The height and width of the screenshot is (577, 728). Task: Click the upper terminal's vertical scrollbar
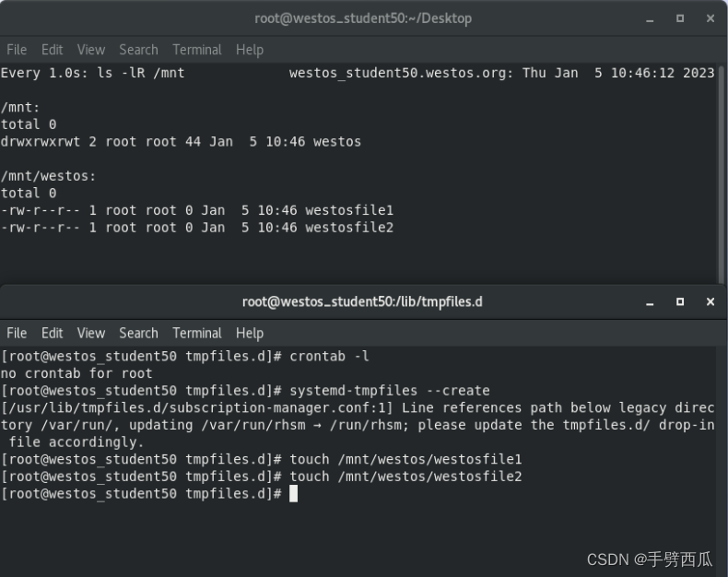(722, 173)
